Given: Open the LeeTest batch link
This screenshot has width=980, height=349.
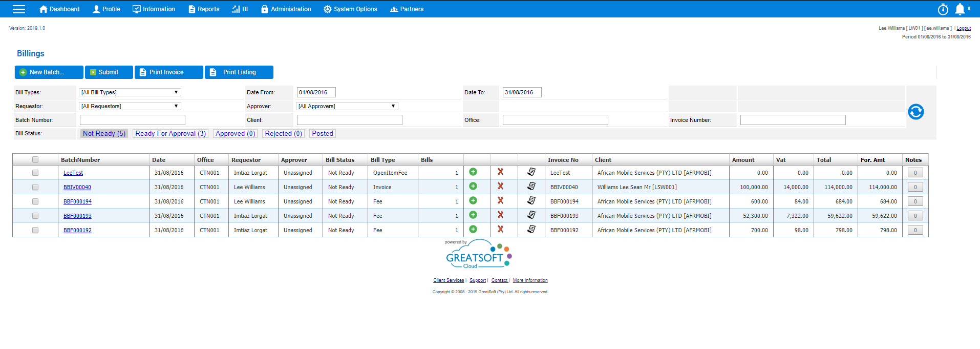Looking at the screenshot, I should pyautogui.click(x=73, y=173).
